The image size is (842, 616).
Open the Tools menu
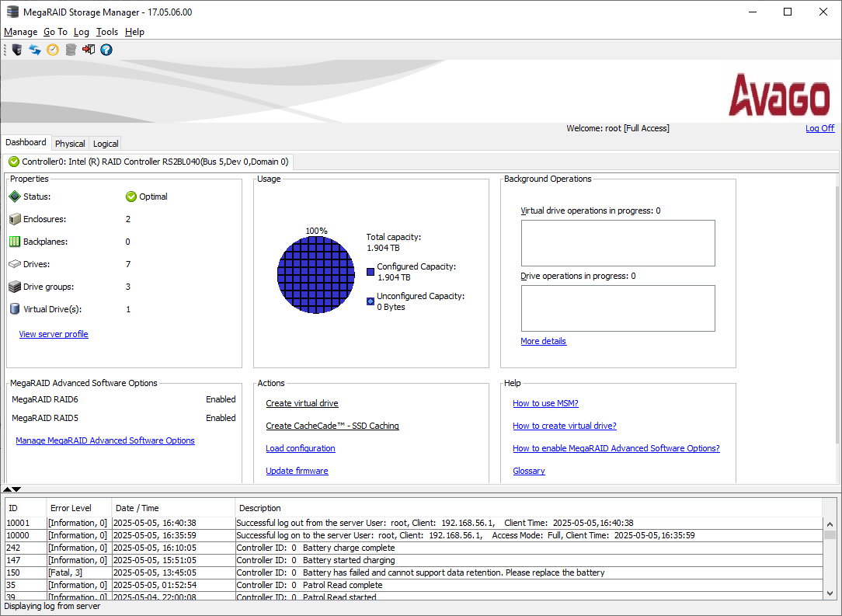[x=107, y=32]
